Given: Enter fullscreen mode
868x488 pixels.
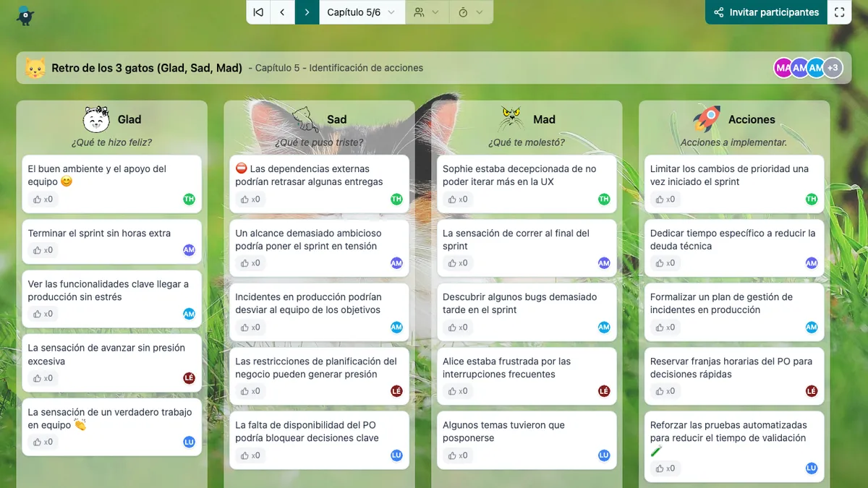Looking at the screenshot, I should pyautogui.click(x=839, y=12).
